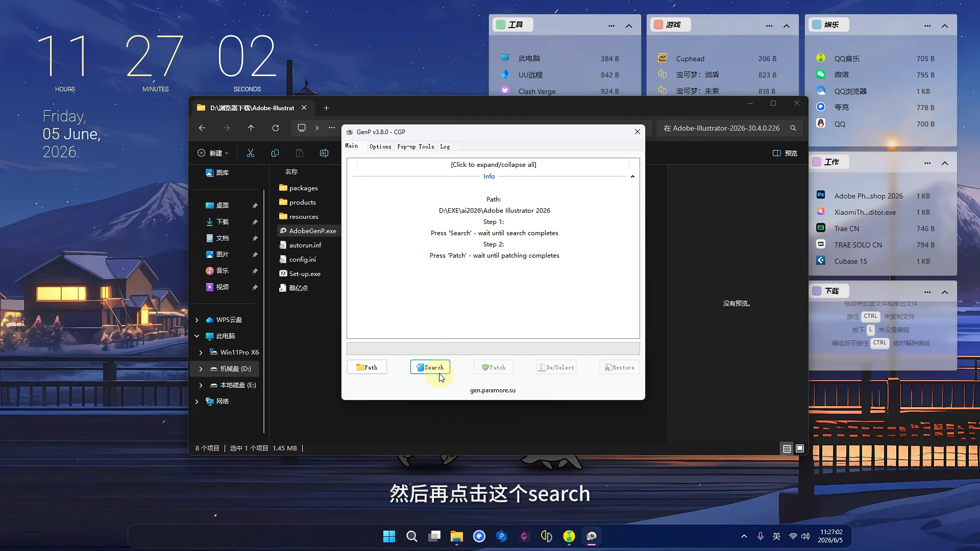The image size is (980, 551).
Task: Click the Cut scissors icon in Explorer toolbar
Action: pyautogui.click(x=251, y=153)
